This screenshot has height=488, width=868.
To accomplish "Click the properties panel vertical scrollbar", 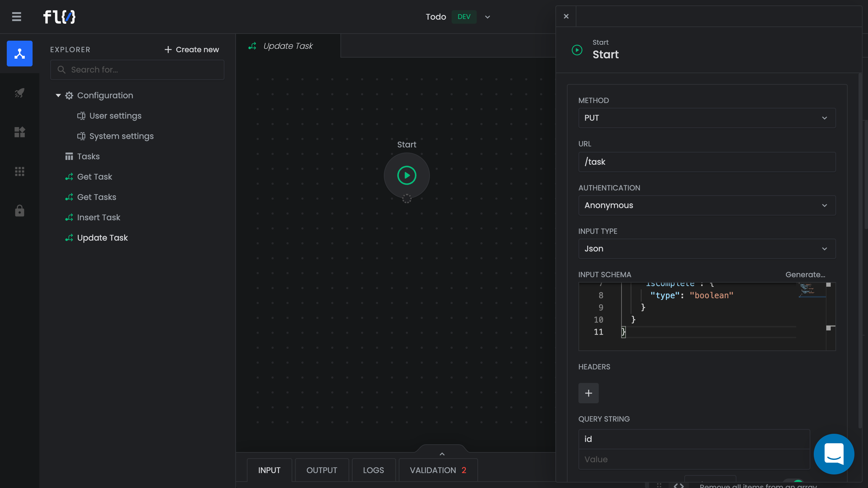I will point(860,251).
